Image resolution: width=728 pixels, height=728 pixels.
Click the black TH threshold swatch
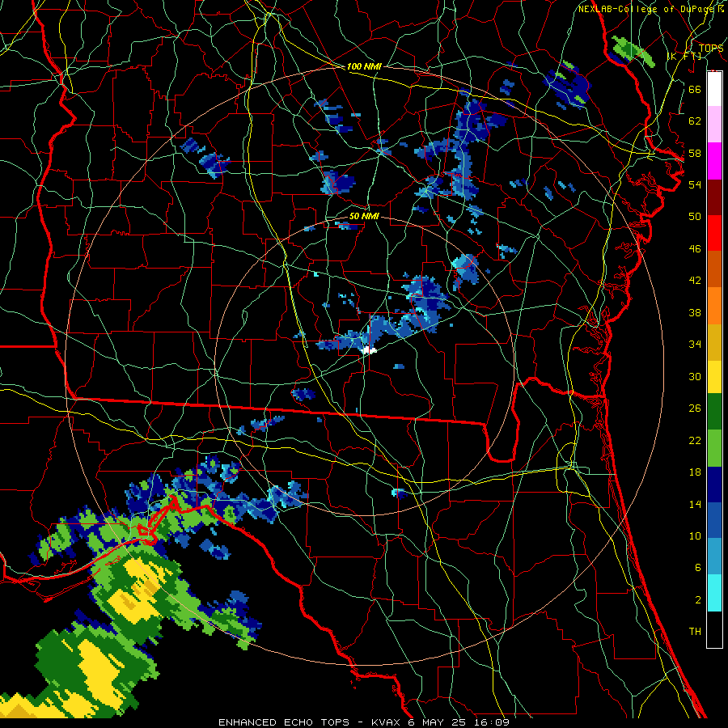coord(714,629)
